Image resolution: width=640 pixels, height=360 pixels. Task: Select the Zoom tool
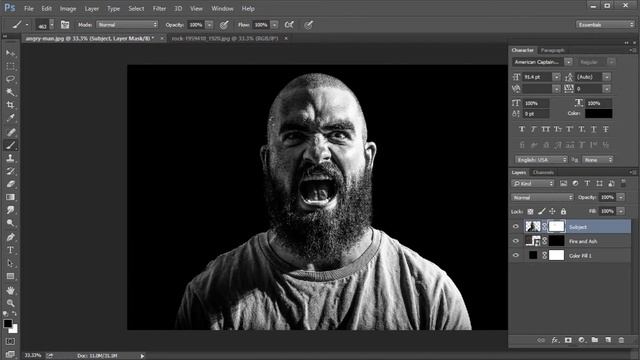pos(10,303)
